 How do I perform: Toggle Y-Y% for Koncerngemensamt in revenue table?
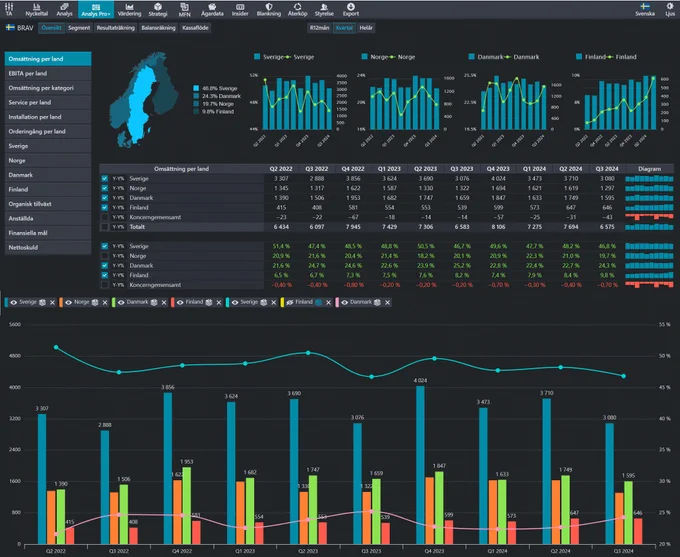118,217
